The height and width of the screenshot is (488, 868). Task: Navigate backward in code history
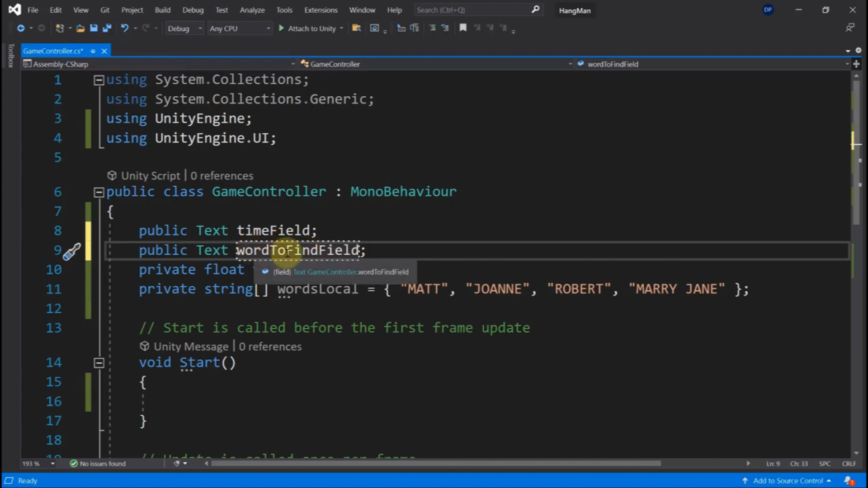(x=21, y=28)
